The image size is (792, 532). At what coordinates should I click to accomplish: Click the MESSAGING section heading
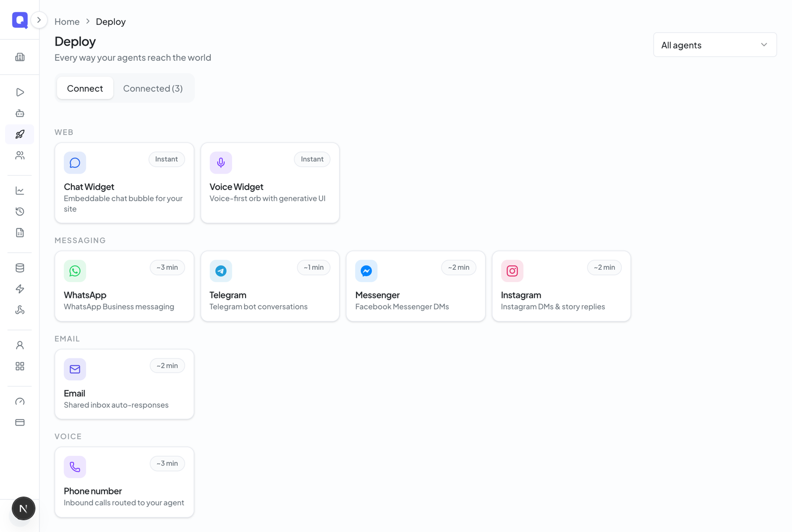click(80, 241)
